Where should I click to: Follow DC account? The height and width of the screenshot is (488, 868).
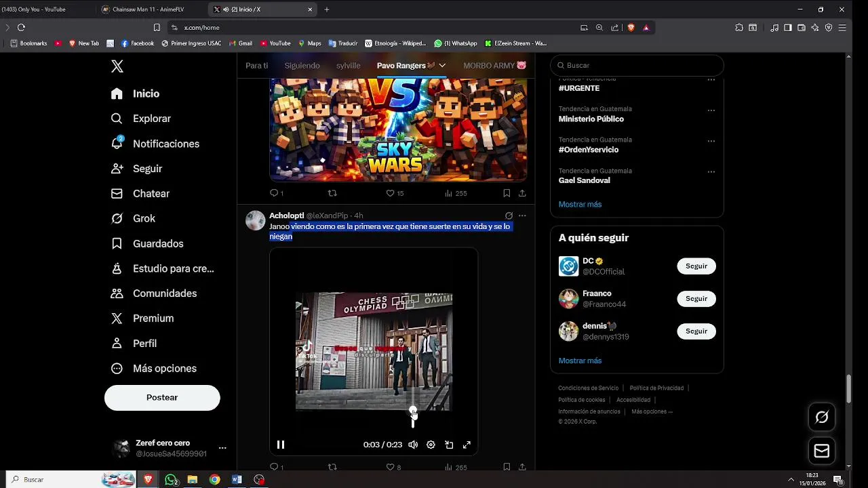(x=696, y=266)
